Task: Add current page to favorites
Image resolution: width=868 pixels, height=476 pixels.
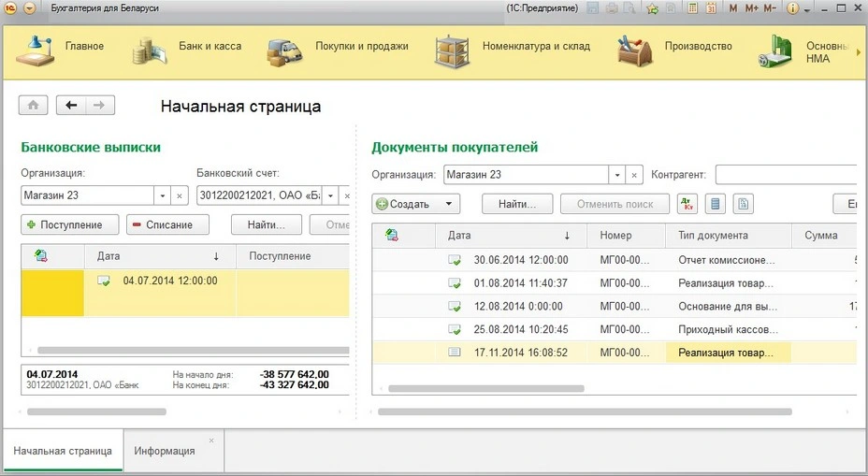Action: click(x=651, y=8)
